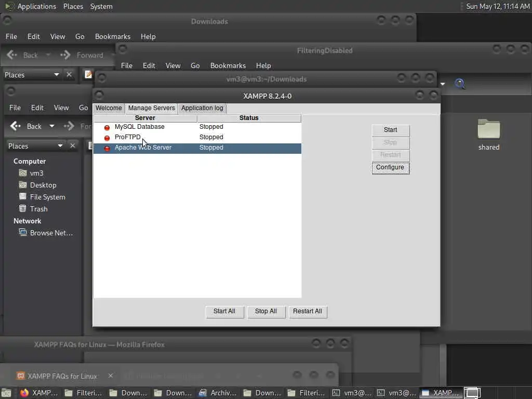The height and width of the screenshot is (399, 532).
Task: Open Go menu in Downloads window
Action: (79, 36)
